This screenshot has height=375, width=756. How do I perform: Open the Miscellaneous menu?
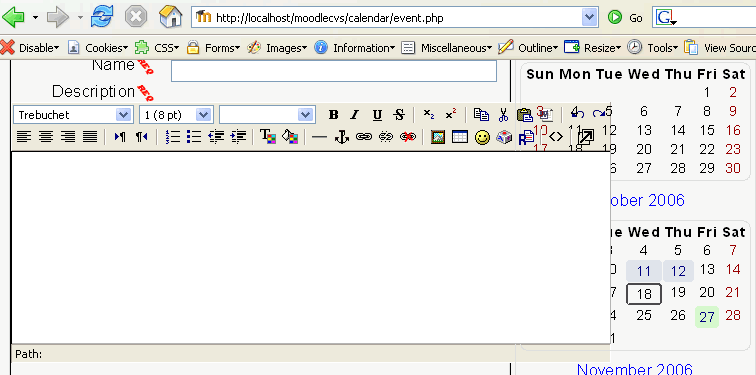(x=447, y=47)
